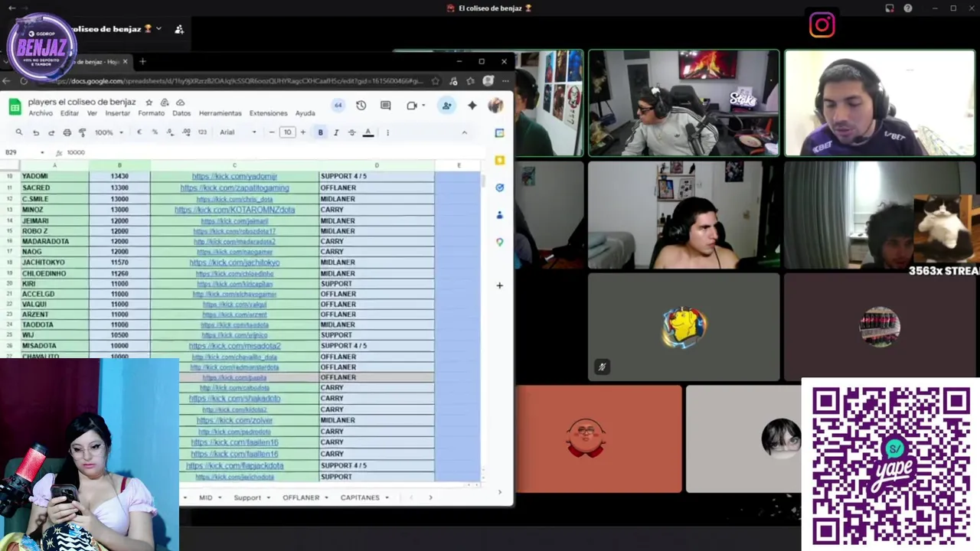Open the Maps icon in the side panel
This screenshot has height=551, width=980.
click(x=499, y=242)
